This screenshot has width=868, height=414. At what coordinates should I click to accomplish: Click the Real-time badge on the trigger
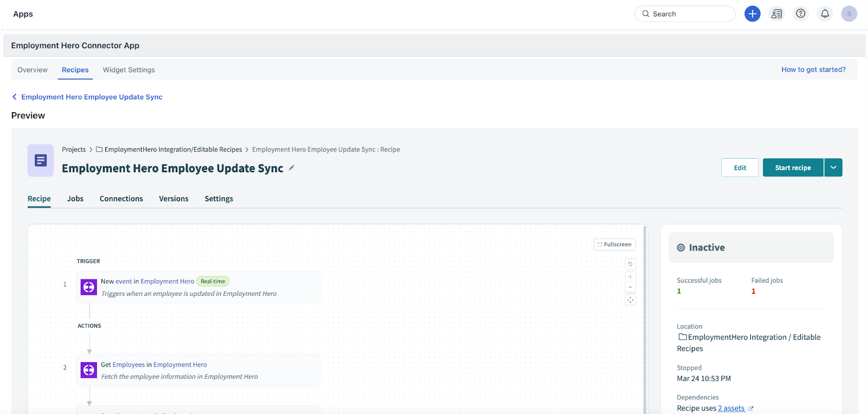(213, 281)
